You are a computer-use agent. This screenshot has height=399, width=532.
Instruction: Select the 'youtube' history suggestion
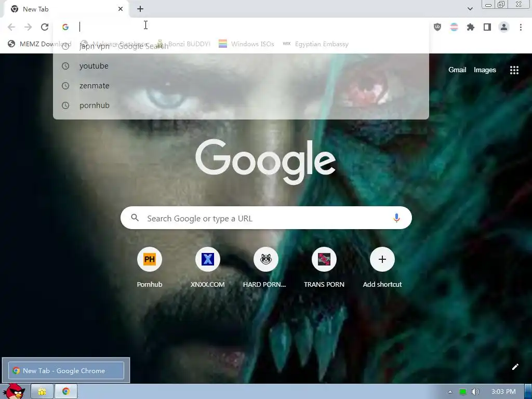(x=241, y=66)
